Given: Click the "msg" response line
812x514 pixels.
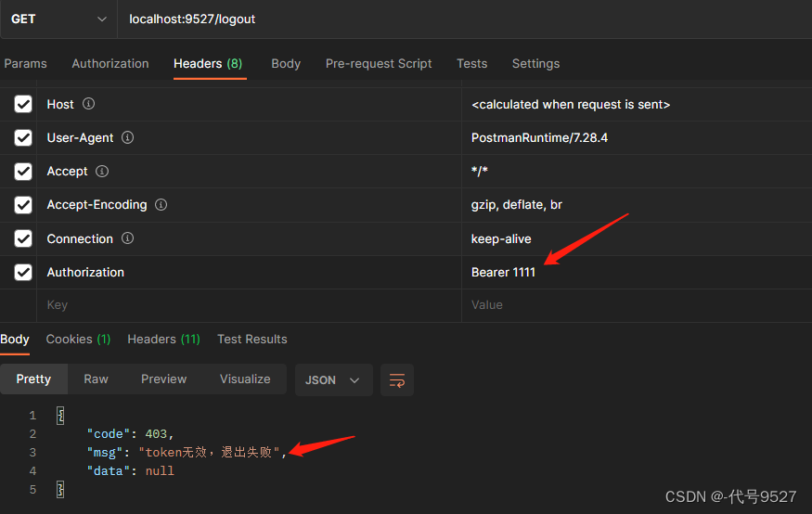Looking at the screenshot, I should point(187,453).
